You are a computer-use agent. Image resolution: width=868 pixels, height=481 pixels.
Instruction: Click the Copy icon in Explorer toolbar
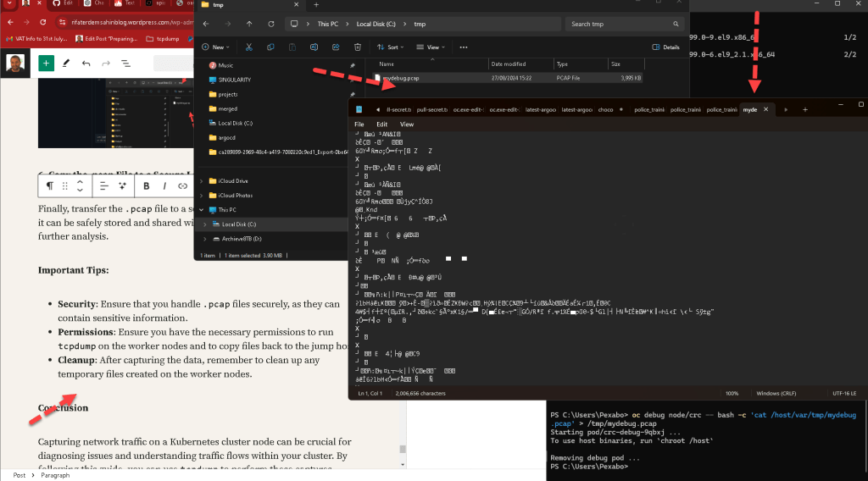270,47
